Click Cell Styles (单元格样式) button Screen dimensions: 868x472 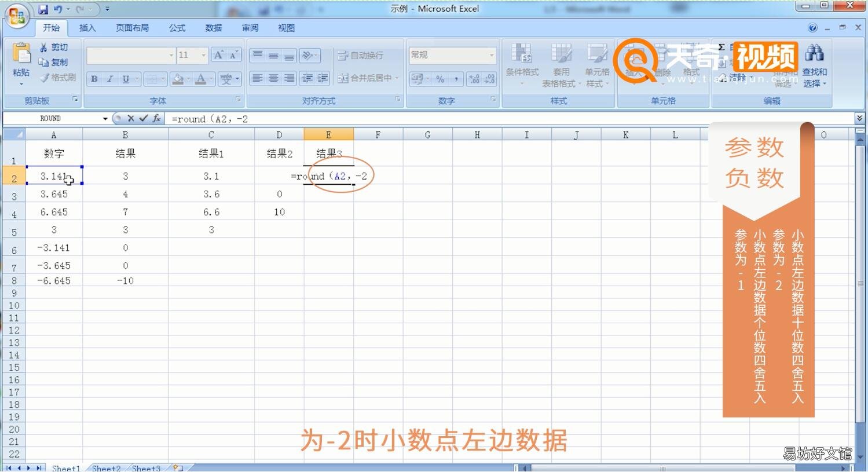point(597,65)
